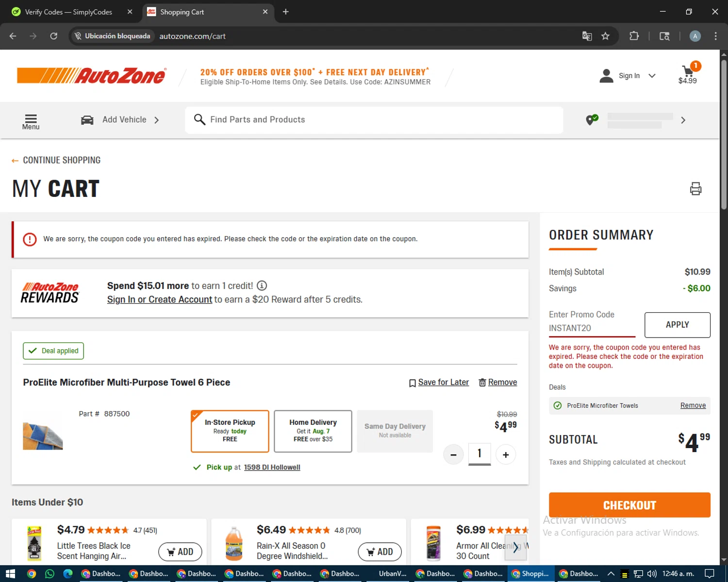
Task: Close the Verify Codes tab
Action: pos(130,12)
